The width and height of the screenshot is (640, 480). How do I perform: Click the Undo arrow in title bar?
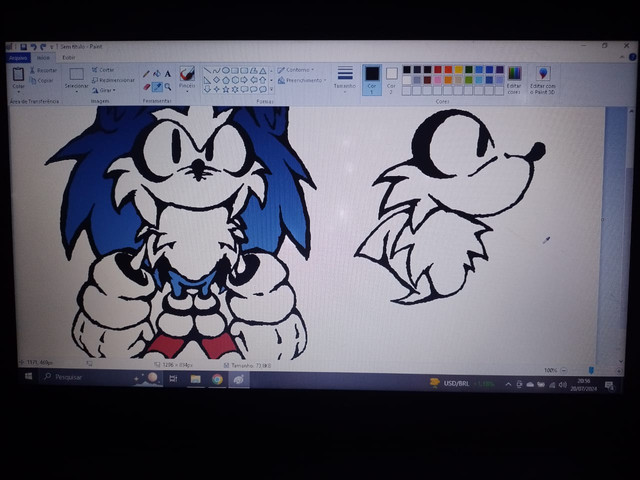tap(33, 47)
